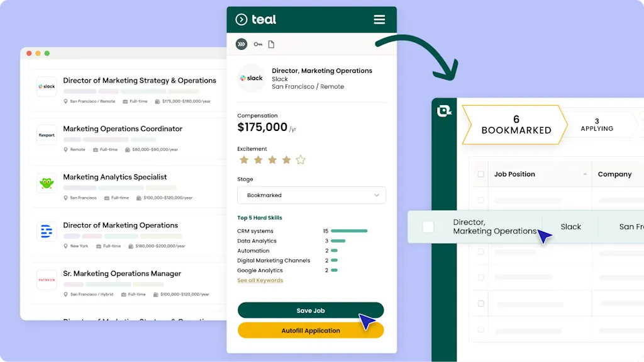Image resolution: width=644 pixels, height=362 pixels.
Task: Click the Teal tracker sidebar logo
Action: pyautogui.click(x=445, y=111)
